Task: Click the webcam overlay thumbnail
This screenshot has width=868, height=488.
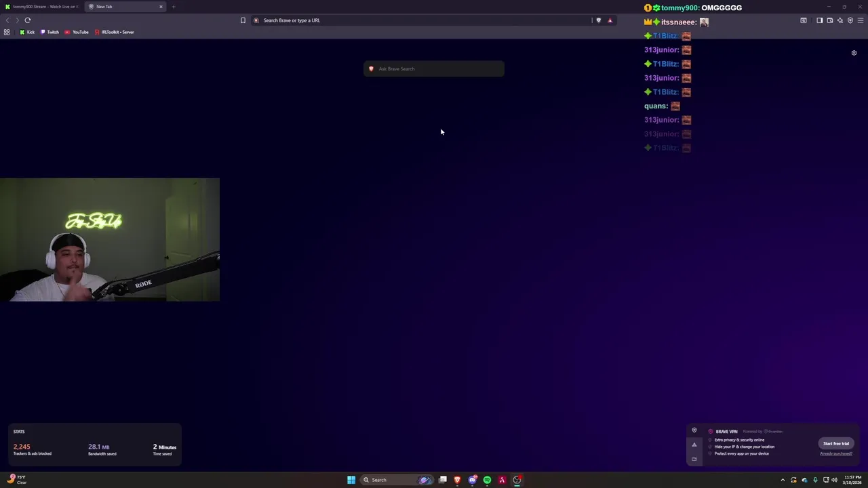Action: (110, 240)
